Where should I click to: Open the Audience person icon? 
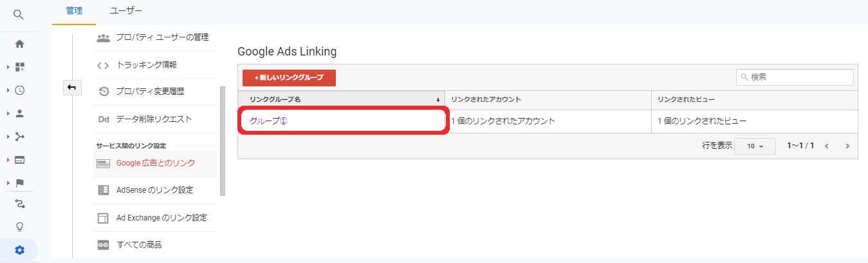click(19, 113)
